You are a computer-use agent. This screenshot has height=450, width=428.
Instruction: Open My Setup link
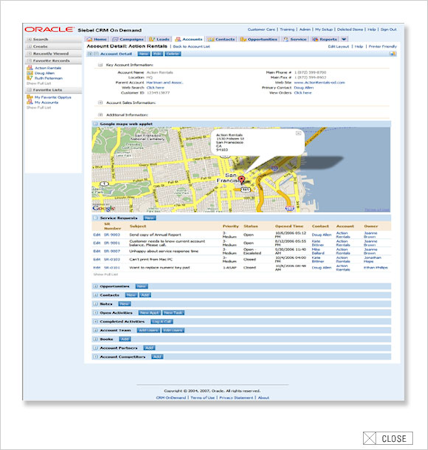pos(324,30)
